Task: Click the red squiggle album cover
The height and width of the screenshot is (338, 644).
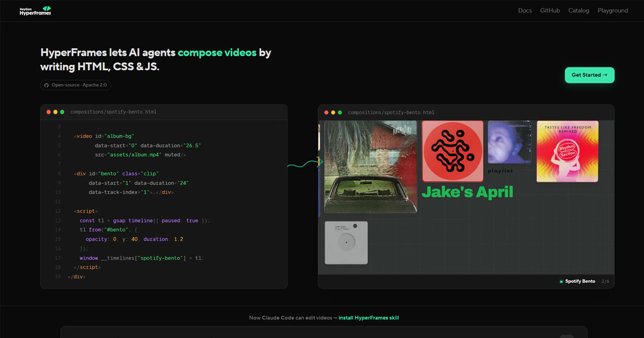Action: [x=452, y=151]
